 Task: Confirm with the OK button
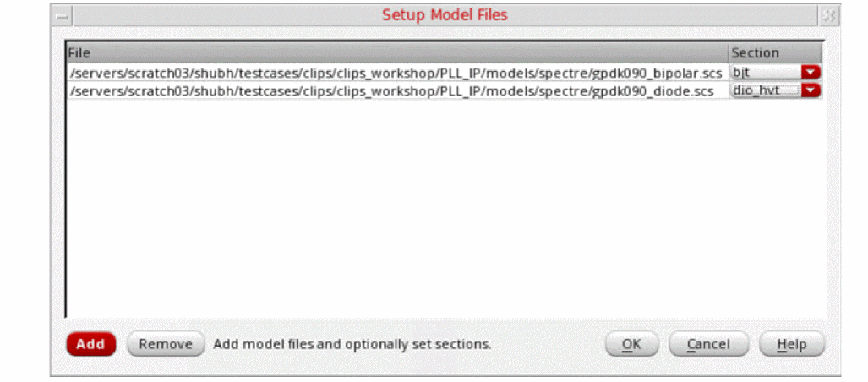[x=631, y=344]
